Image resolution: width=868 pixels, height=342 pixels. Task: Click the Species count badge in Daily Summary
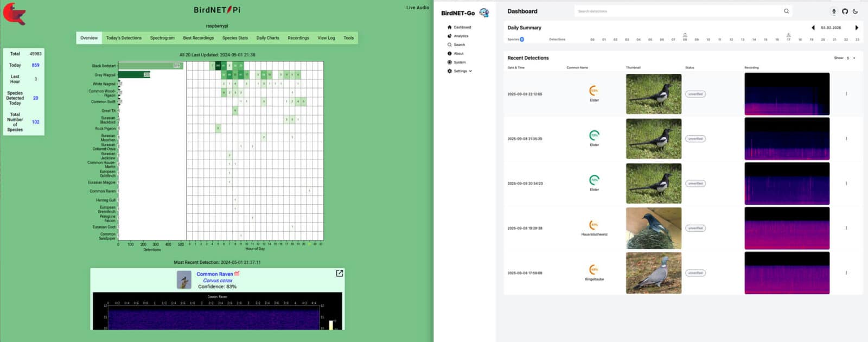[522, 39]
